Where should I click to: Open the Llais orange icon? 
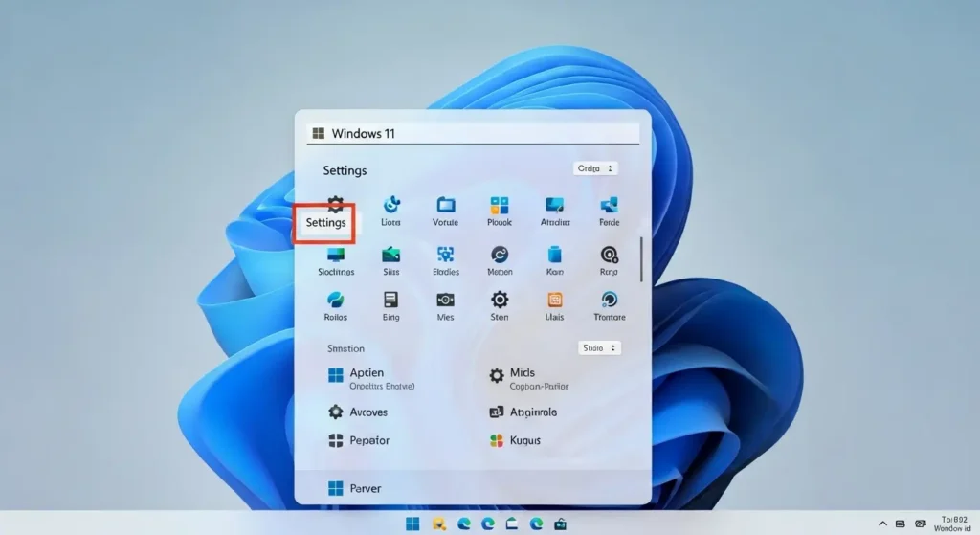(x=554, y=300)
